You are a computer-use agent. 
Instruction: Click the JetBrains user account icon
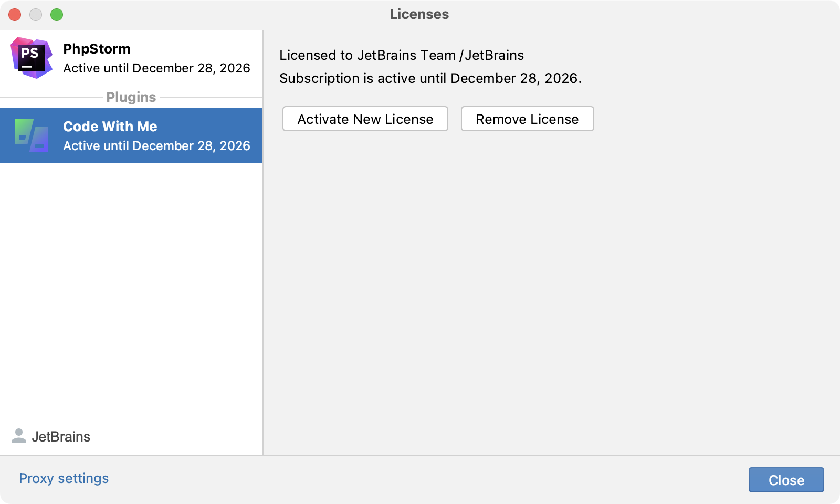tap(19, 436)
